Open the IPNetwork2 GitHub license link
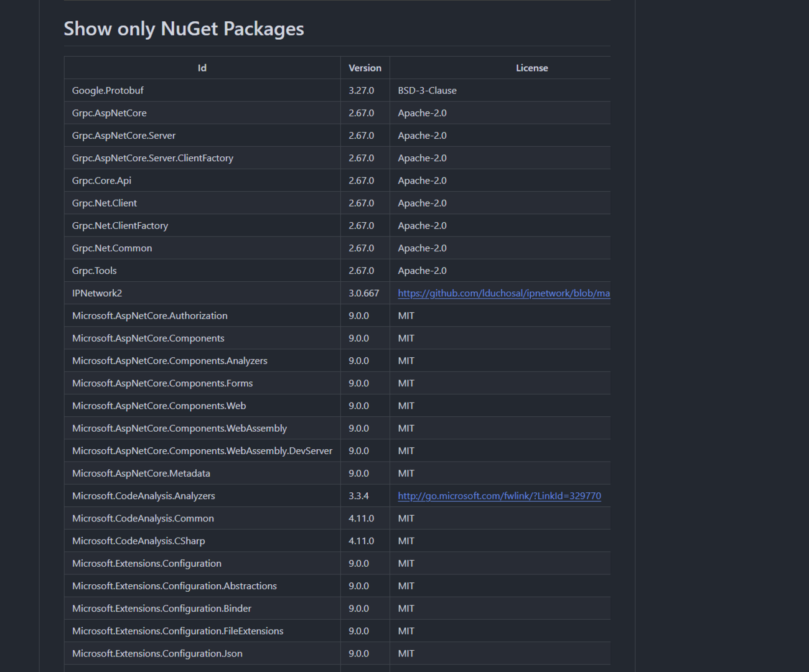 tap(503, 293)
